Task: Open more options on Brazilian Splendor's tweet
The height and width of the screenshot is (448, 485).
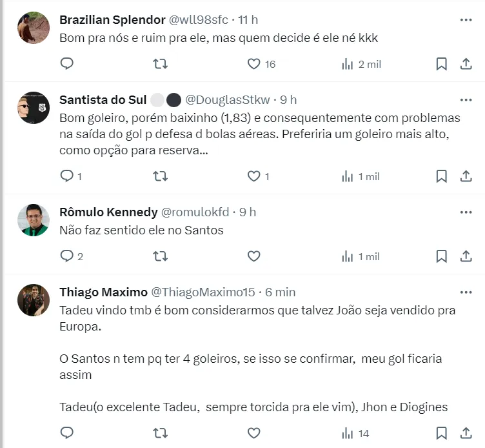Action: 466,20
